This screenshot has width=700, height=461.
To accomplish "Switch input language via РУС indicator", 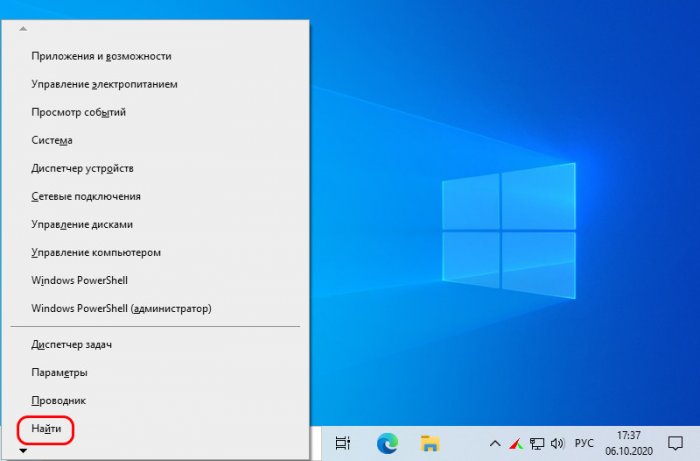I will (x=584, y=443).
